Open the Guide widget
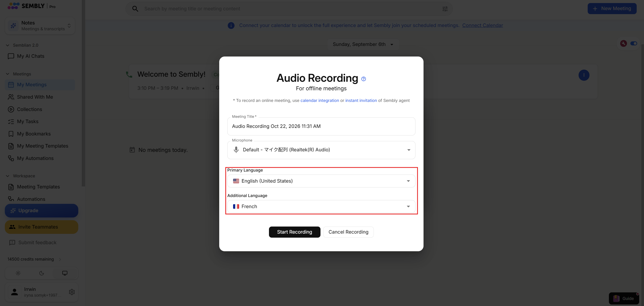The height and width of the screenshot is (306, 644). tap(624, 298)
